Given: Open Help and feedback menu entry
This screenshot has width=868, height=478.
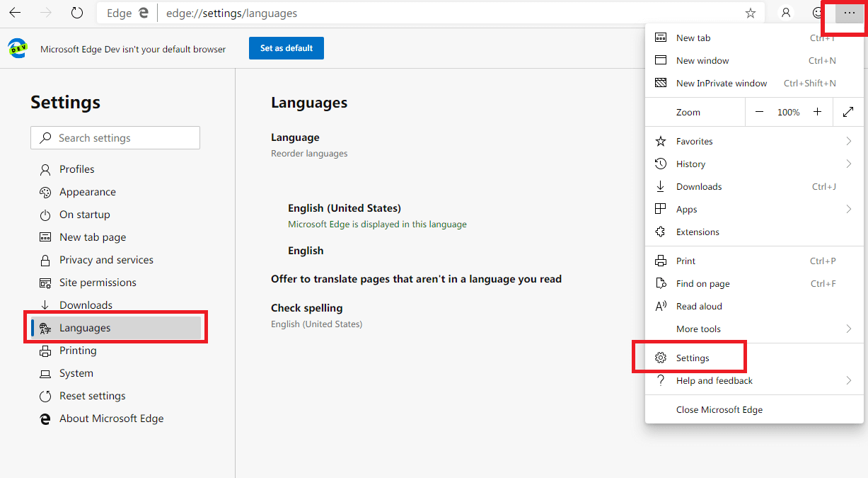Looking at the screenshot, I should pyautogui.click(x=714, y=380).
